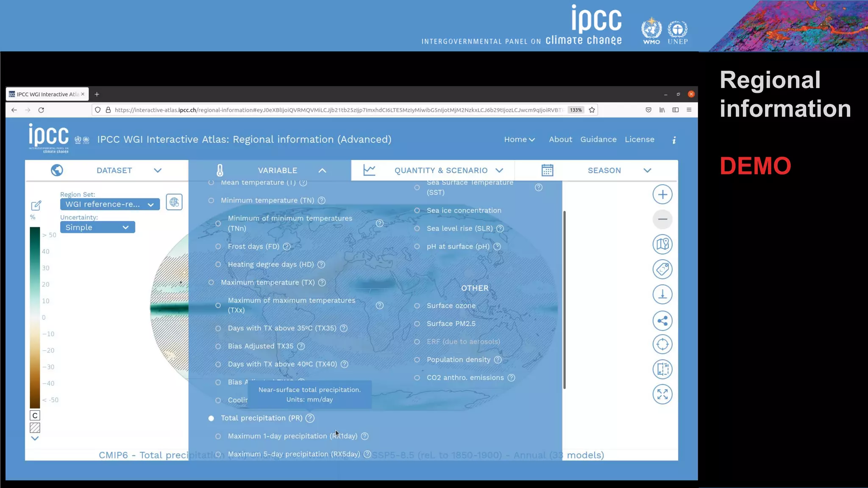Open the Region Set dropdown
This screenshot has height=488, width=868.
(x=110, y=204)
